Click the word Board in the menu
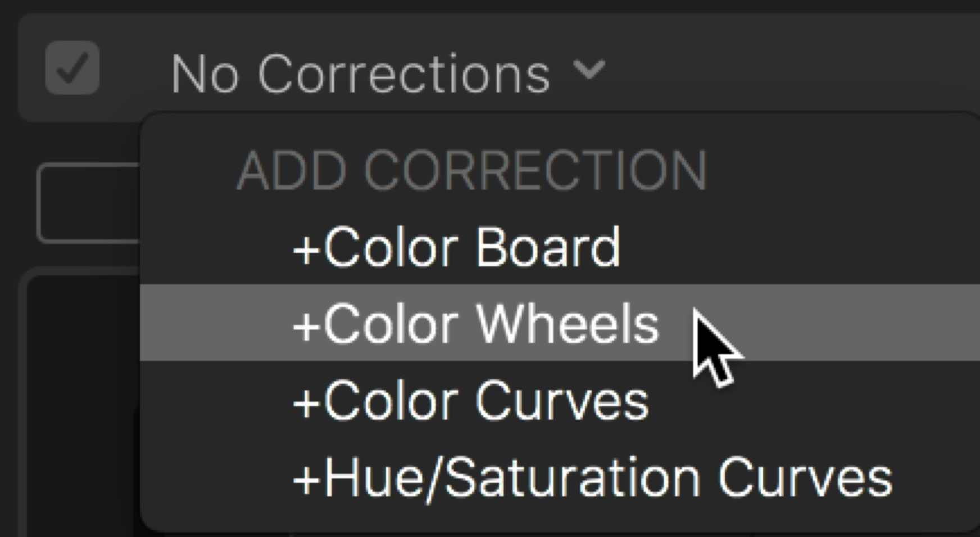Viewport: 980px width, 537px height. [x=548, y=247]
